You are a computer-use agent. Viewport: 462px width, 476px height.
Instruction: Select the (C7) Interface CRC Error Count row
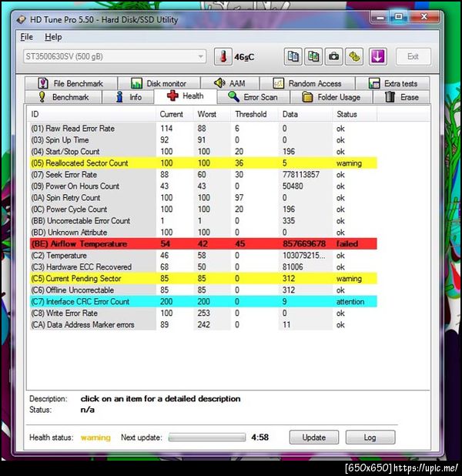203,301
